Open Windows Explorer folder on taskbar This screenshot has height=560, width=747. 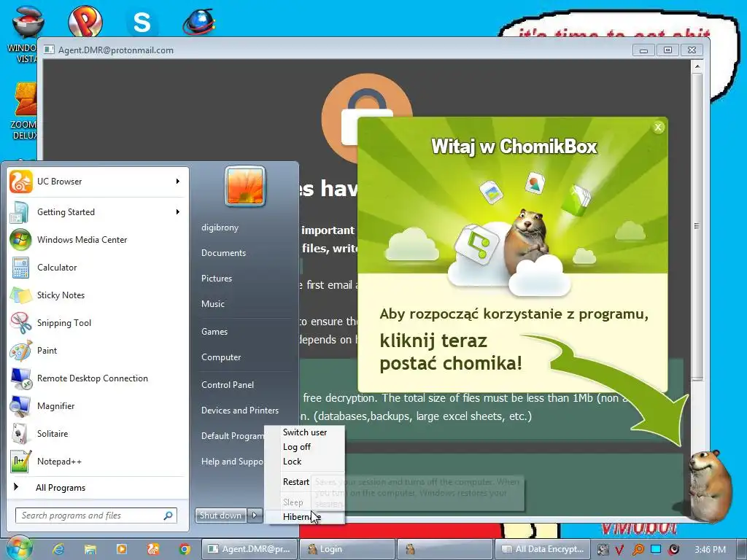tap(90, 549)
